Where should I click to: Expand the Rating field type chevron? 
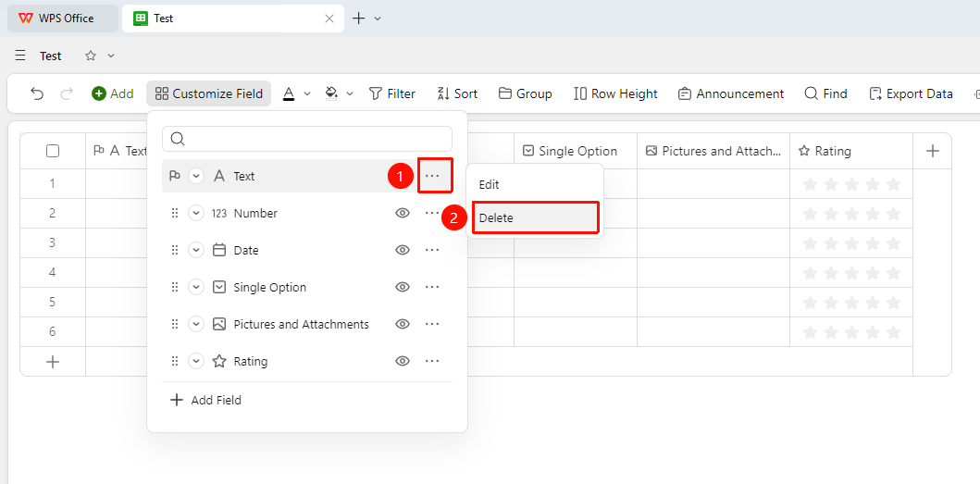[x=196, y=361]
